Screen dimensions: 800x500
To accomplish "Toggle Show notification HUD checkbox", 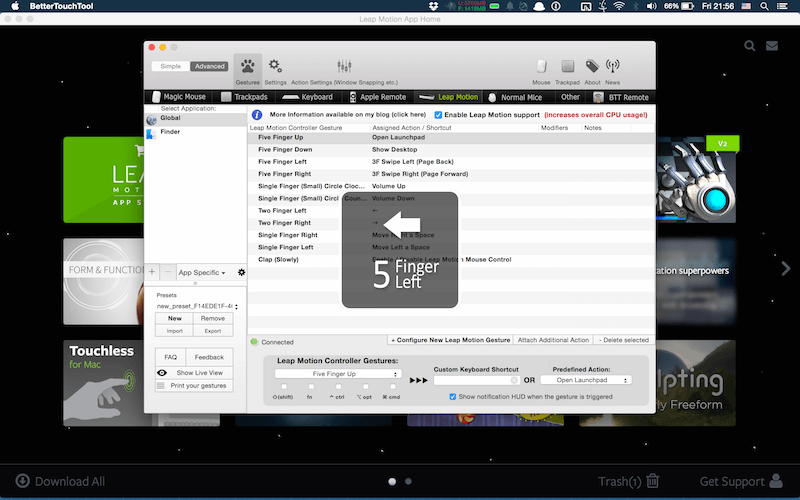I will [453, 396].
